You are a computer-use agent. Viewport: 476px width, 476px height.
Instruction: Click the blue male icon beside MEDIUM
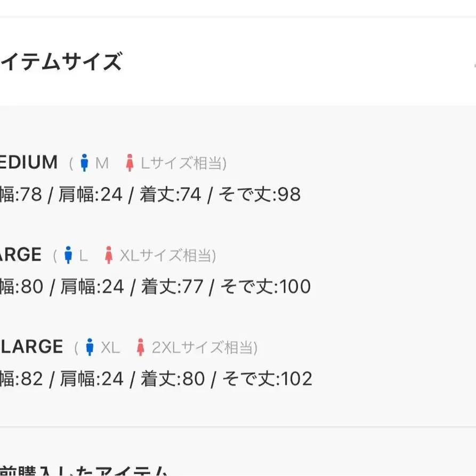[84, 163]
